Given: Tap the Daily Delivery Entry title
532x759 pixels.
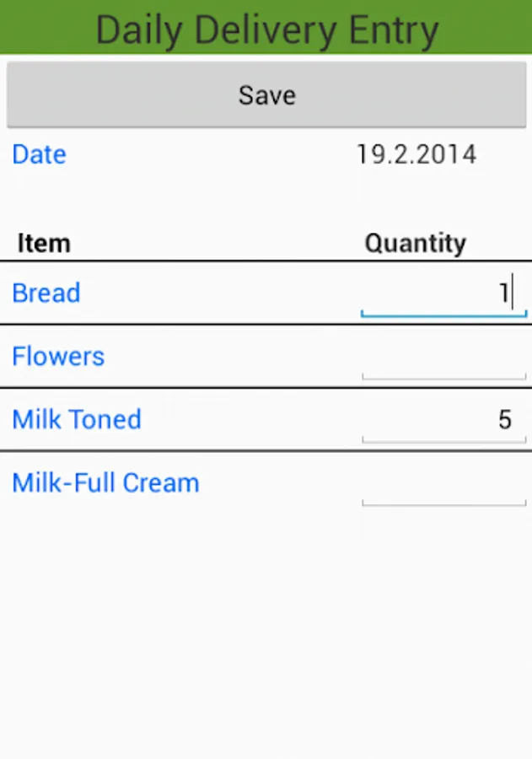Looking at the screenshot, I should 266,30.
